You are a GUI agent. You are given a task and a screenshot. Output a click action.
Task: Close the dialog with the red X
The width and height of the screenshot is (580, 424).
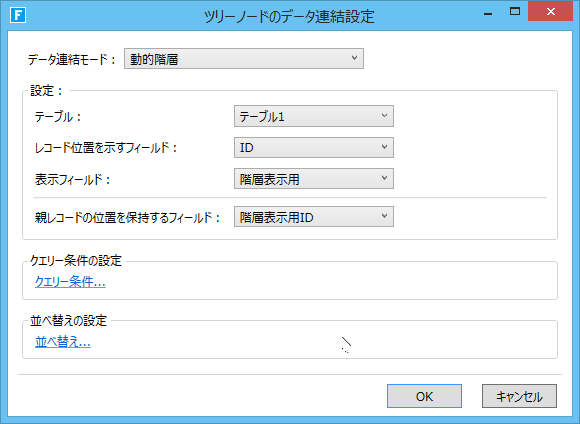(x=550, y=11)
